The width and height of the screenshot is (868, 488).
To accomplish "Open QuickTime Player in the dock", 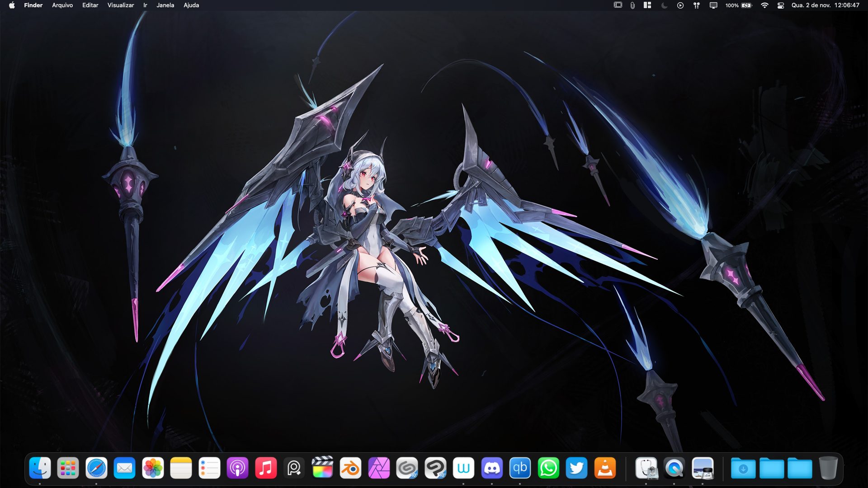I will 674,468.
